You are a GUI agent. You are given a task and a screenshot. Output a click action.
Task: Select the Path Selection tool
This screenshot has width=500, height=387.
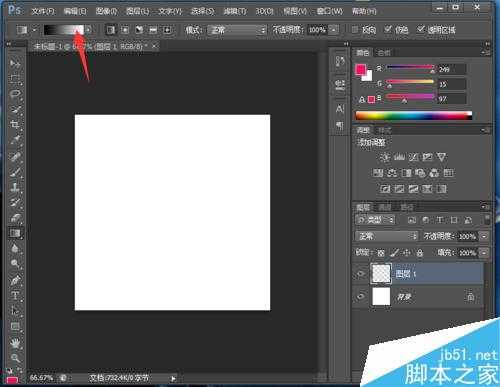click(15, 311)
